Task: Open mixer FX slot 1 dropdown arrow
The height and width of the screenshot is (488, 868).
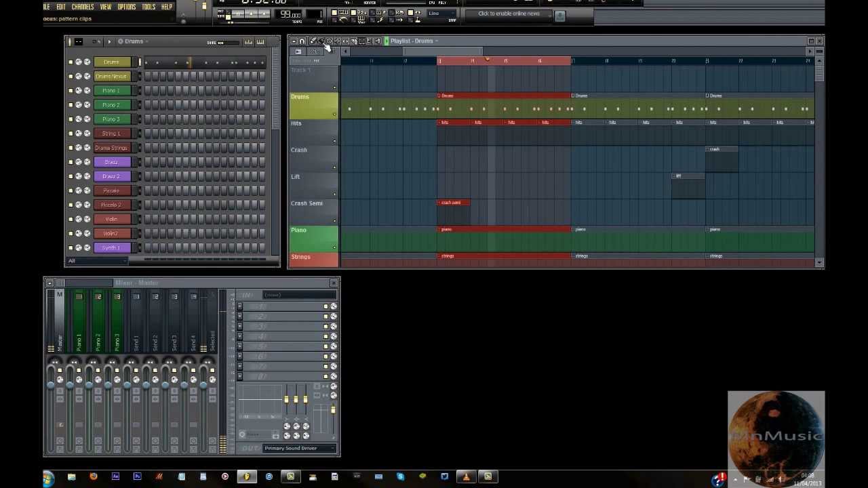Action: tap(239, 306)
